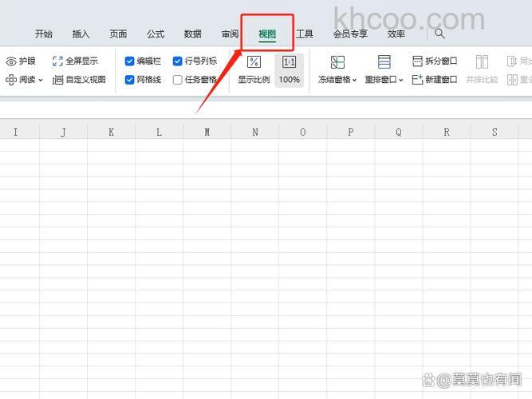Click the 视图 tab
Image resolution: width=532 pixels, height=399 pixels.
[x=267, y=34]
